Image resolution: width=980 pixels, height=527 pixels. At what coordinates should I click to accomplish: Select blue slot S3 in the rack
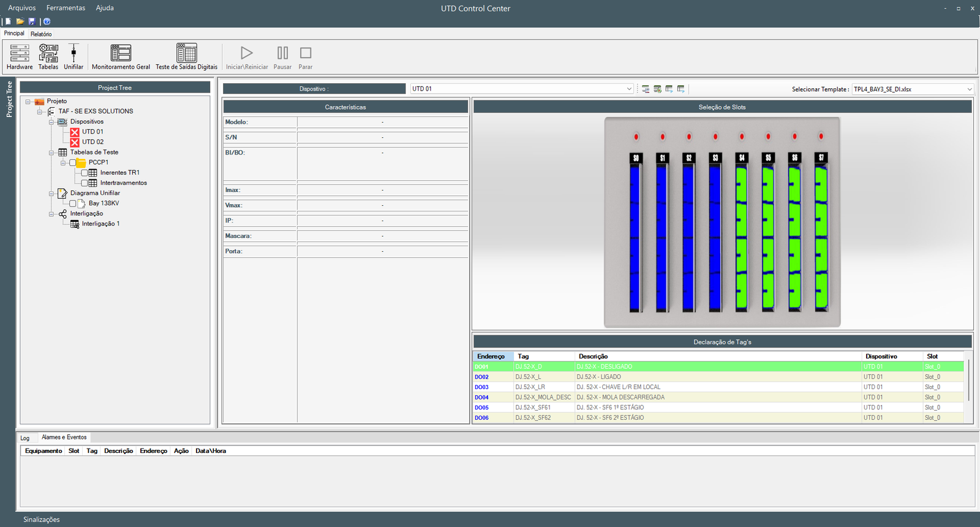point(715,233)
